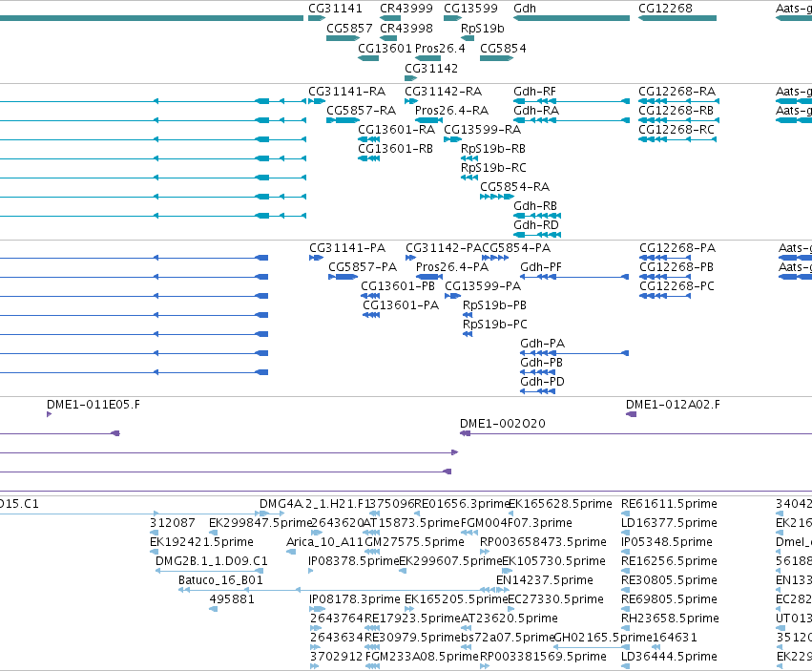Click the RE01656.3prime EST label
This screenshot has width=812, height=671.
pyautogui.click(x=464, y=504)
